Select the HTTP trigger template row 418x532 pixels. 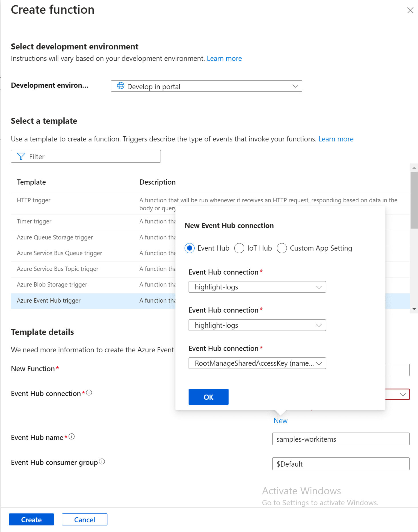pyautogui.click(x=34, y=200)
